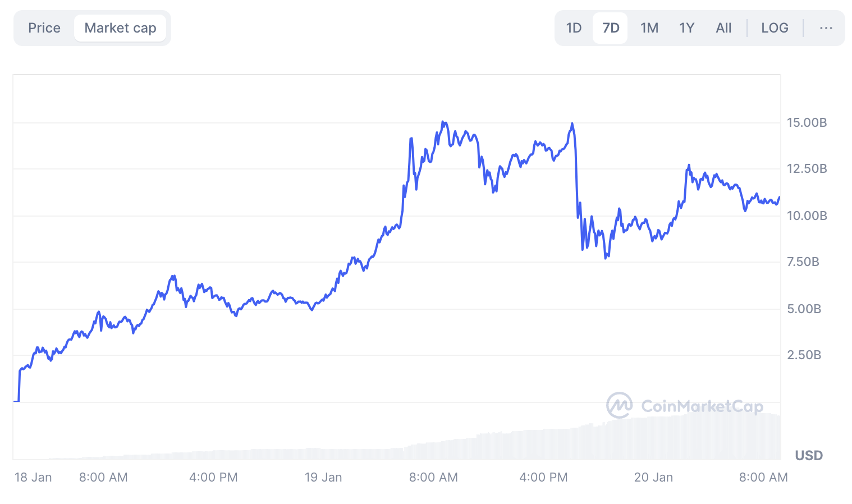The image size is (852, 504).
Task: Select the 19 Jan date marker
Action: click(x=323, y=477)
